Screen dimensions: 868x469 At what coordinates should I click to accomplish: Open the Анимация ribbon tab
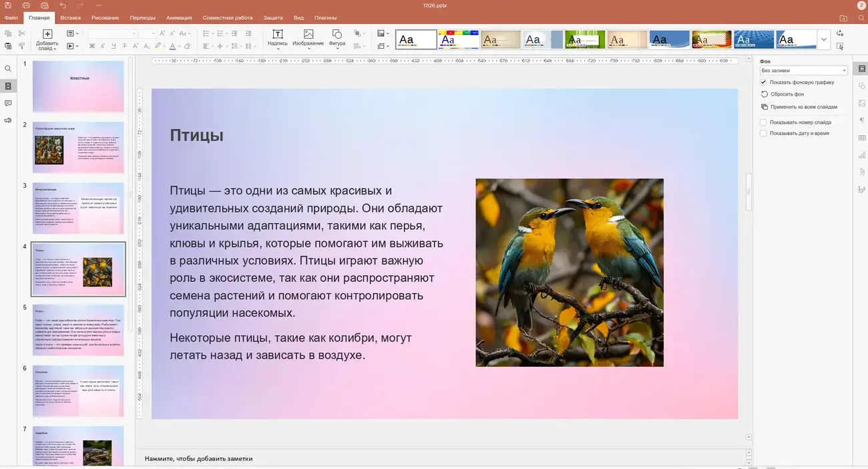click(x=179, y=17)
